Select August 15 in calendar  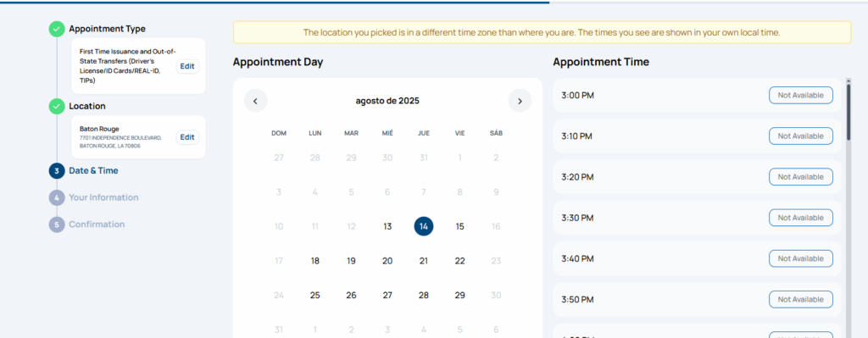[460, 226]
